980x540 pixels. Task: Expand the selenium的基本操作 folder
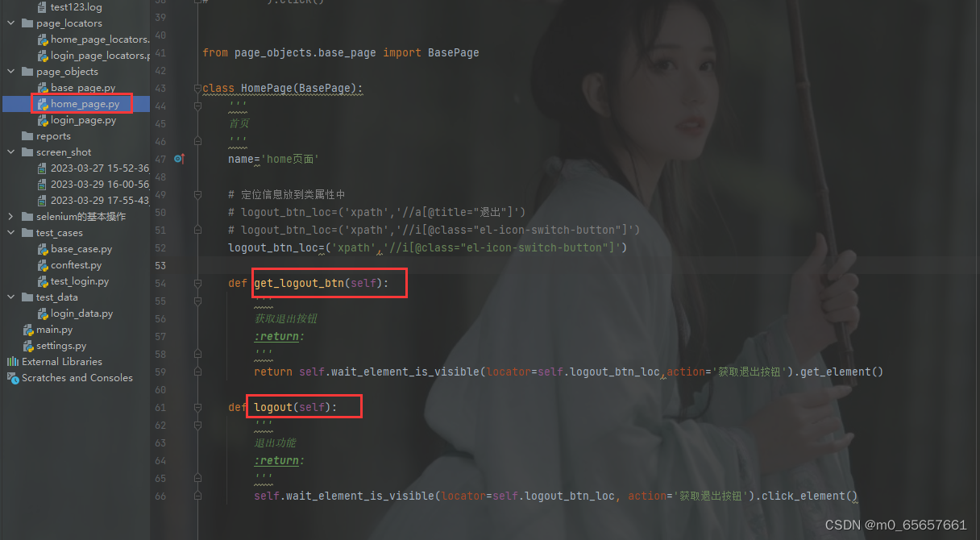11,217
